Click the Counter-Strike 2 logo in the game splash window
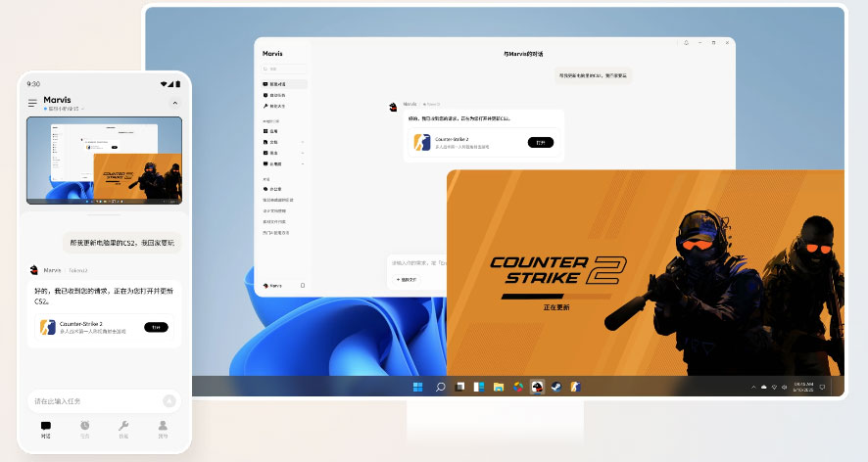868x462 pixels. coord(558,270)
